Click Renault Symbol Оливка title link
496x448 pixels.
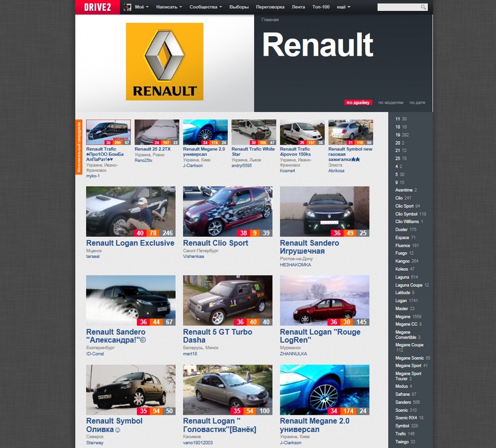click(114, 425)
